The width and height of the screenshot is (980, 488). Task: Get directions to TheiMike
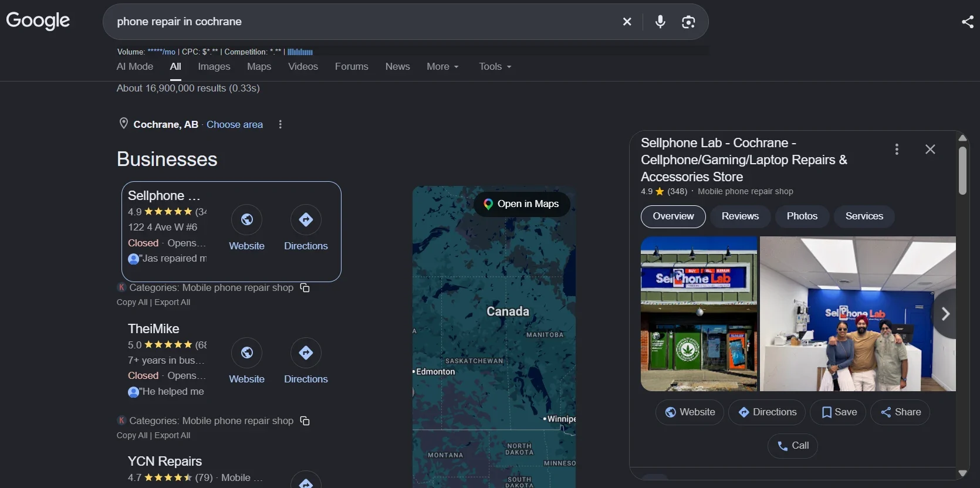pyautogui.click(x=306, y=353)
